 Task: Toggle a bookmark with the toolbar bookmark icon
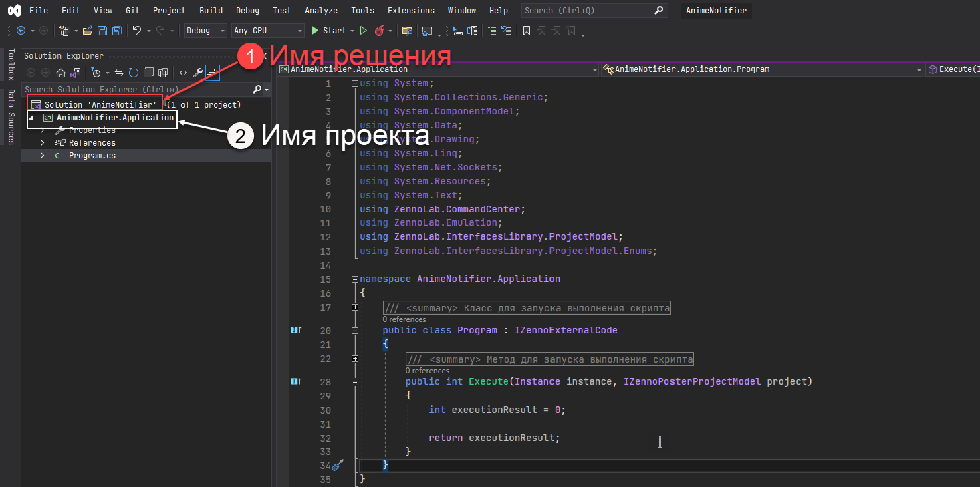tap(527, 31)
